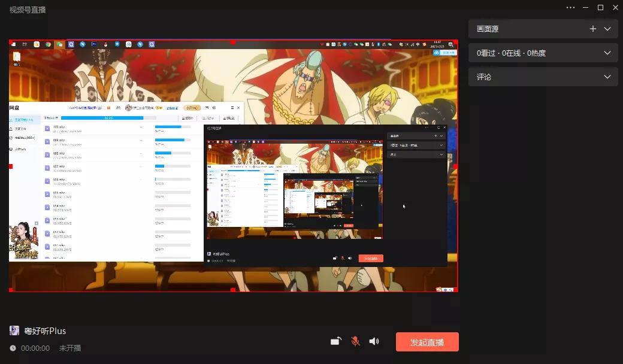Click the 0看过·0在线·0热度 stats text
Viewport: 623px width, 364px height.
(511, 53)
